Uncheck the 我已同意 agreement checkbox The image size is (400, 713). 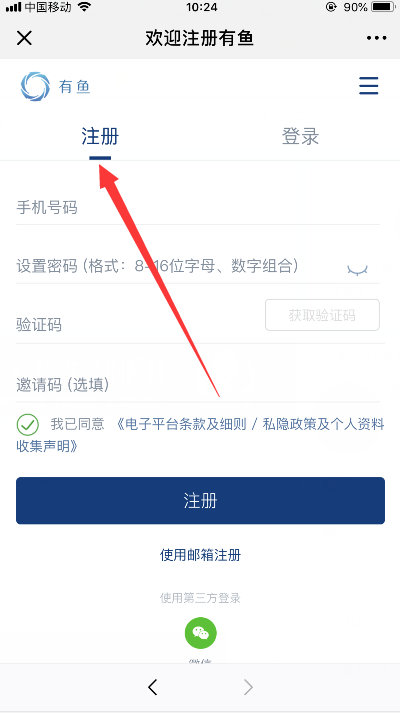[x=28, y=425]
